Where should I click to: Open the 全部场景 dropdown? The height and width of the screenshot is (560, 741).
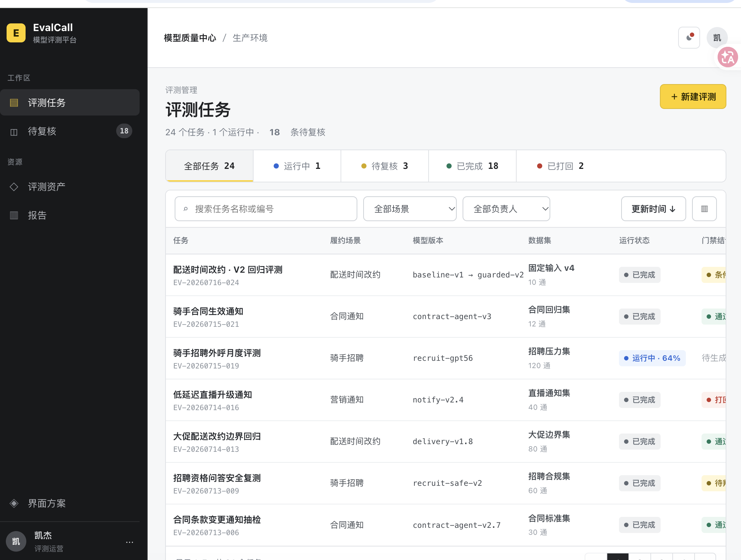click(x=410, y=209)
